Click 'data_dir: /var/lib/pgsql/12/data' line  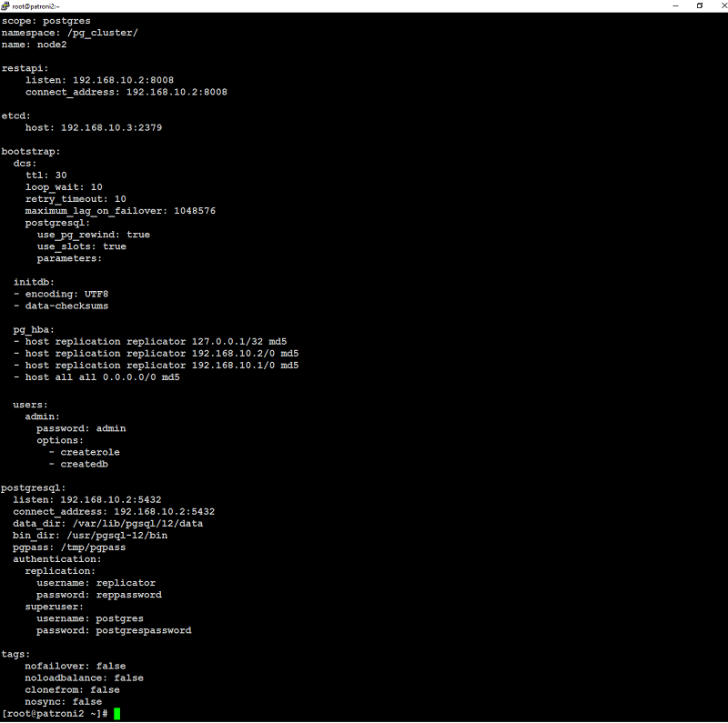tap(108, 524)
